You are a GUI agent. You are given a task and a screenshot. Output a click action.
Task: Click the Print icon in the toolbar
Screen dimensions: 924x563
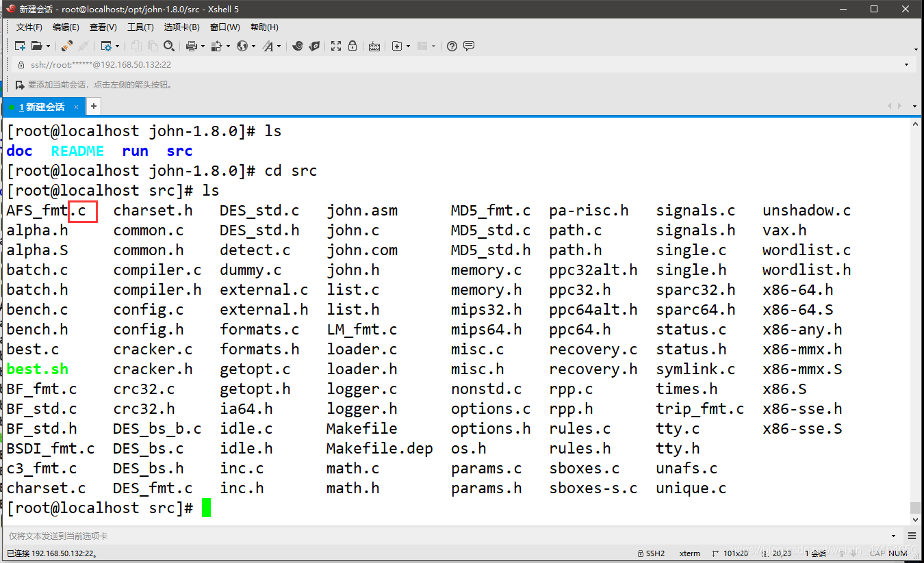[x=191, y=46]
